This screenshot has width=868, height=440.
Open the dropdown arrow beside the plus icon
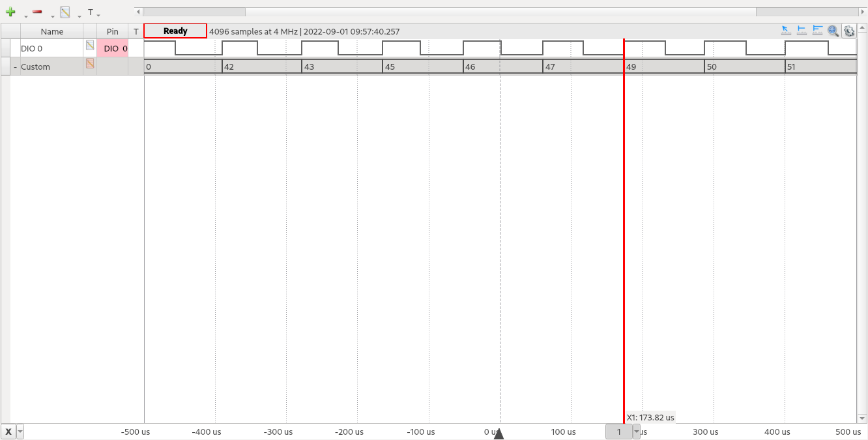coord(26,16)
